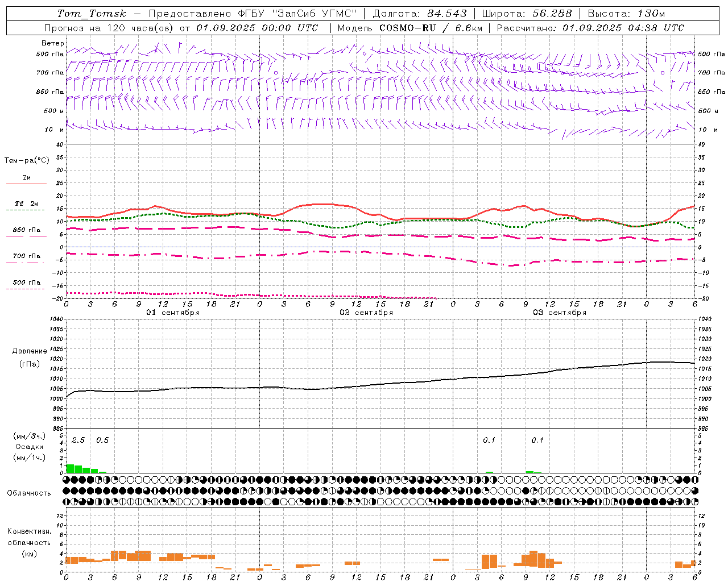Click the 500 гПа temperature legend entry
Viewport: 728px width, 582px height.
click(x=26, y=285)
